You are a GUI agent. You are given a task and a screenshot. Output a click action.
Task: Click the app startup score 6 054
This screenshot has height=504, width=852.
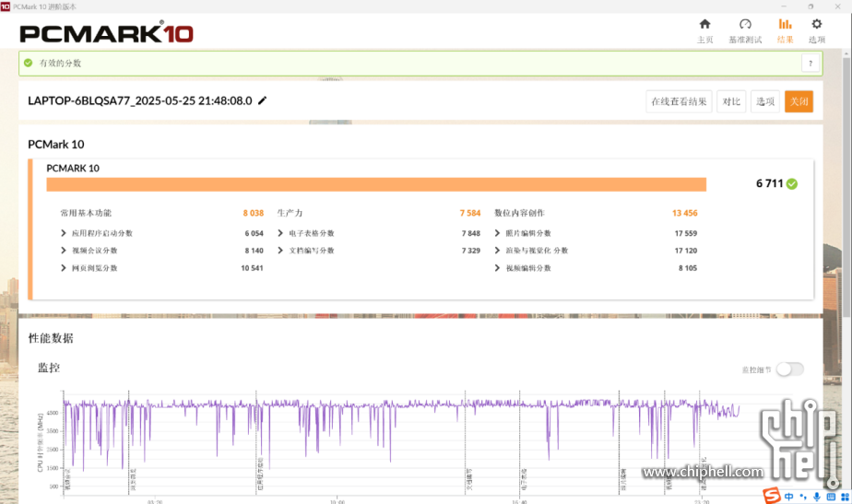point(254,233)
